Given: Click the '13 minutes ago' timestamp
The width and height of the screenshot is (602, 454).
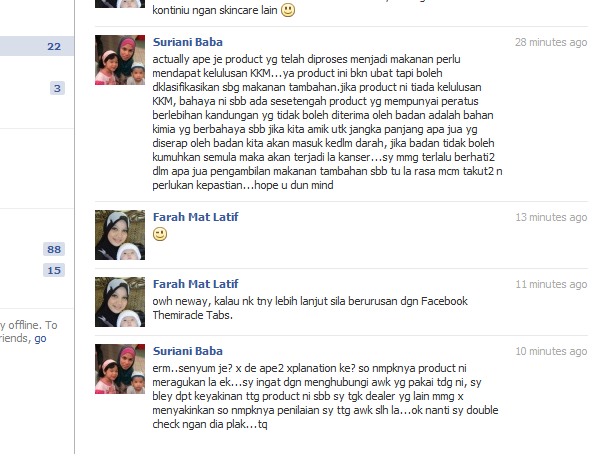Looking at the screenshot, I should (x=551, y=217).
